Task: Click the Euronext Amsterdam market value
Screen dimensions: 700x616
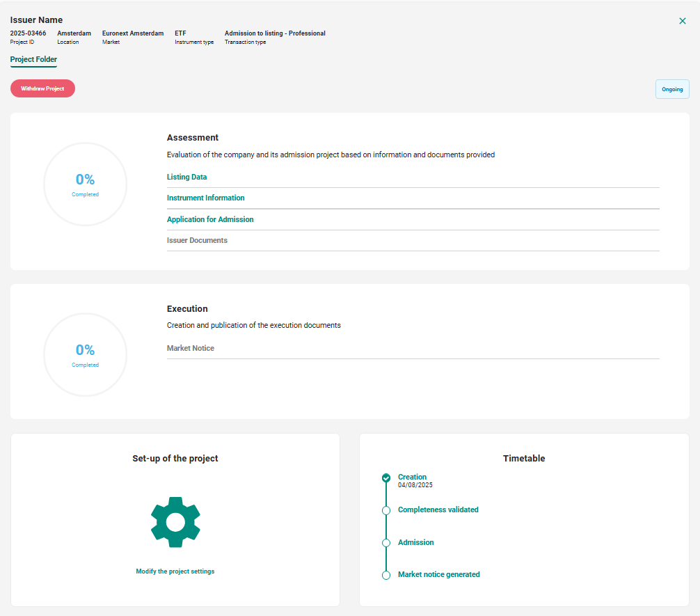Action: (133, 33)
